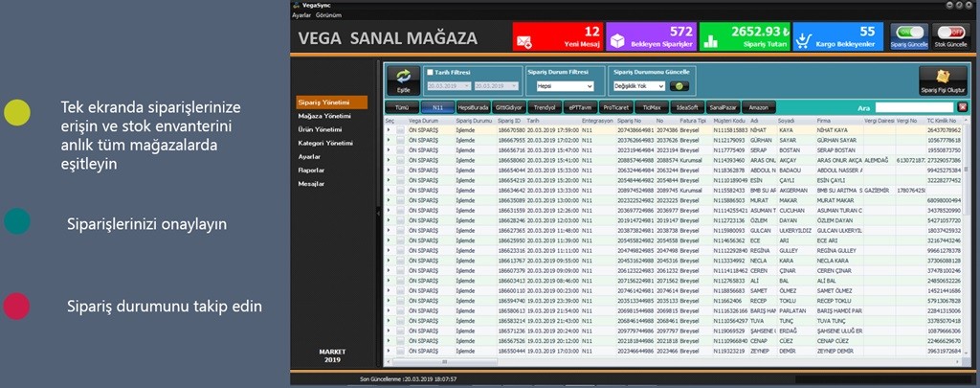Open the Bekleyen Siparişler box tile
The image size is (980, 388).
(x=651, y=37)
